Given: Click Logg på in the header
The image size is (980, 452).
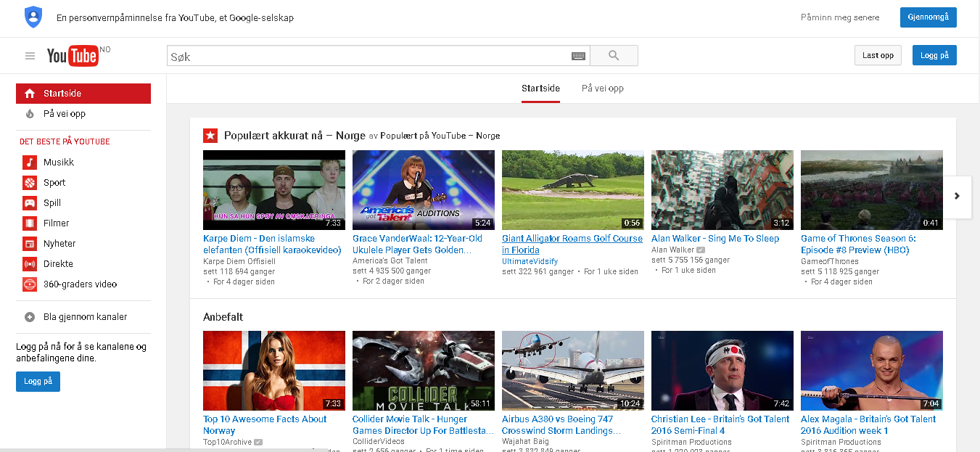Looking at the screenshot, I should [x=934, y=55].
